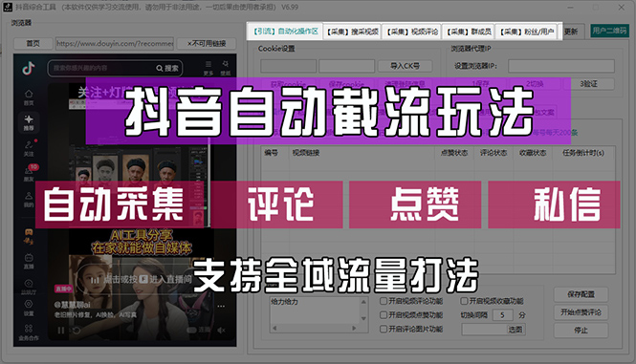Click the Douyin logo in the browser
This screenshot has width=636, height=364.
point(29,68)
